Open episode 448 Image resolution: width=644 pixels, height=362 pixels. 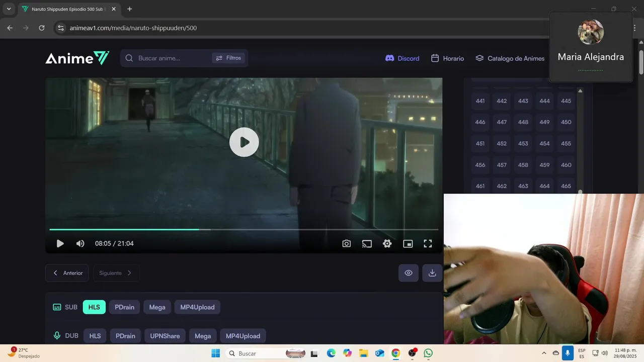point(523,122)
